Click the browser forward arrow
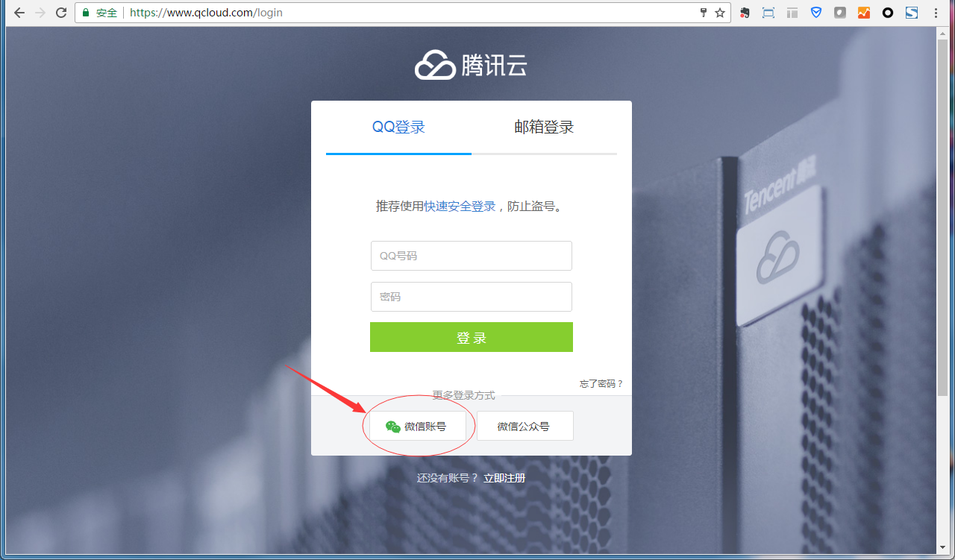The width and height of the screenshot is (955, 560). [x=40, y=13]
